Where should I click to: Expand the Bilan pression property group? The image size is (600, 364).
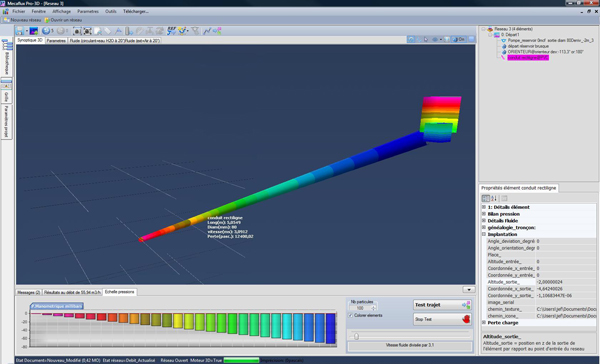click(484, 214)
